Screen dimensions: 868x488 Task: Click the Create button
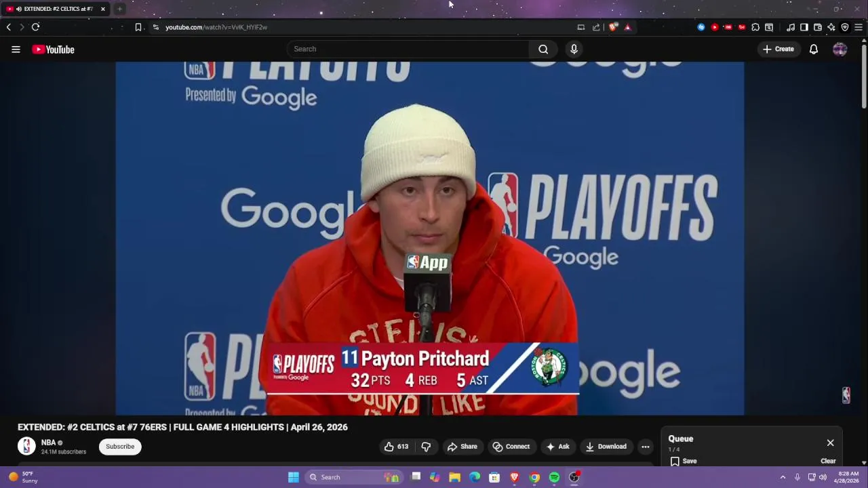coord(778,49)
